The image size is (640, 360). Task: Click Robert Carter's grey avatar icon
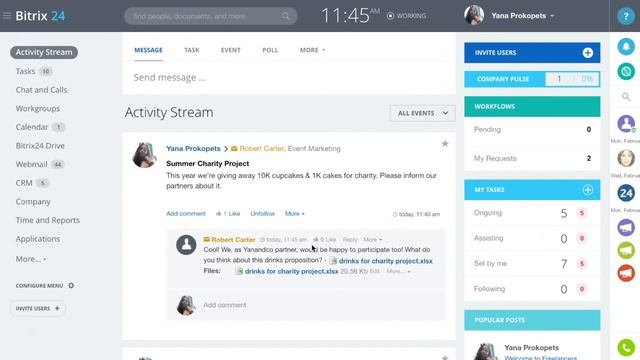pos(186,245)
